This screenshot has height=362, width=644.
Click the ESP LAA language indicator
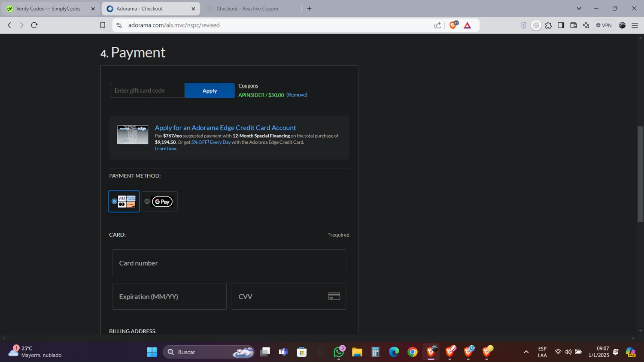pos(542,352)
